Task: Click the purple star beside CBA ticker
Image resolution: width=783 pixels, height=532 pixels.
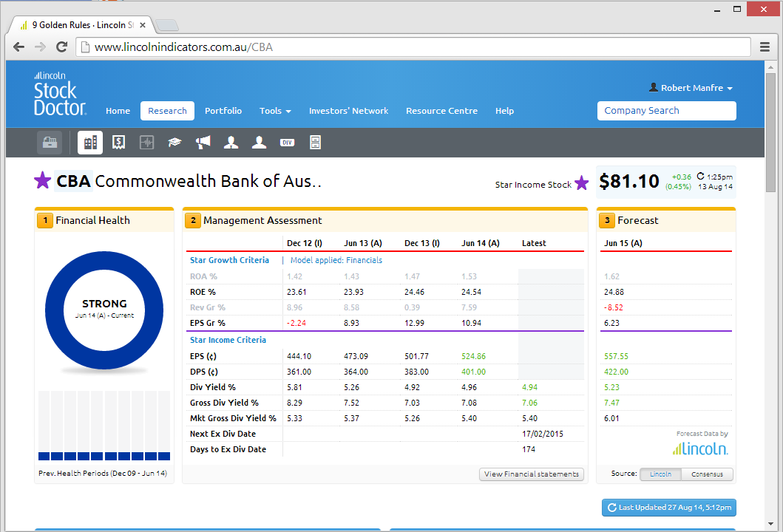Action: (42, 180)
